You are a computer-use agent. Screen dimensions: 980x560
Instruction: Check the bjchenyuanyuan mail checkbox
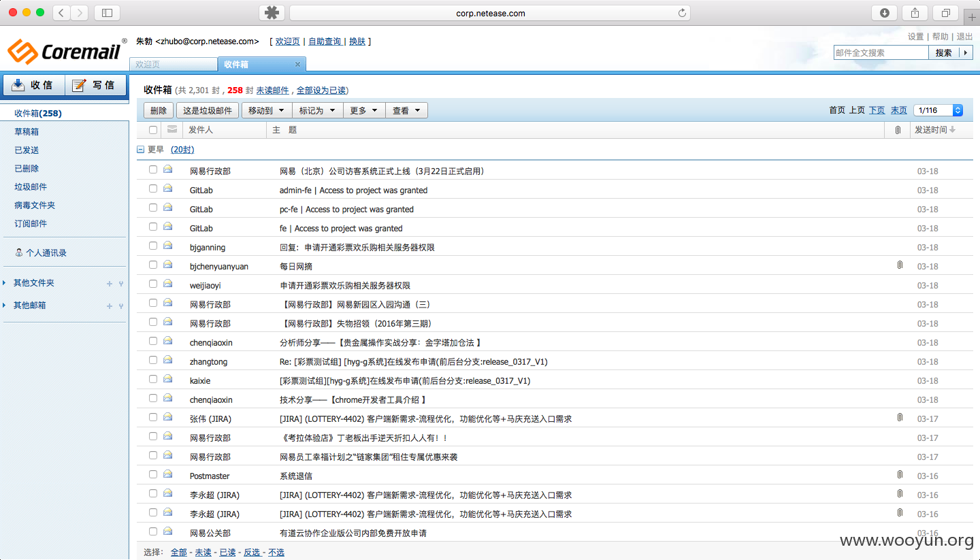point(153,265)
